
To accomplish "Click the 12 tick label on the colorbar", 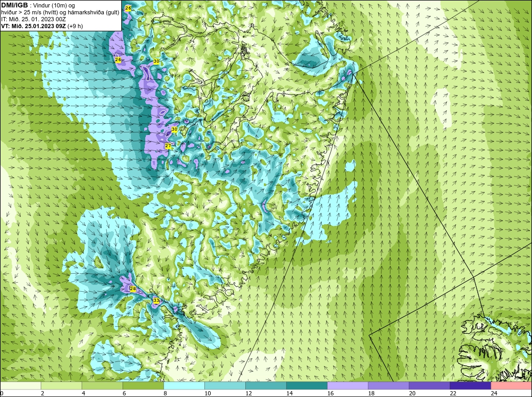I will tap(248, 393).
